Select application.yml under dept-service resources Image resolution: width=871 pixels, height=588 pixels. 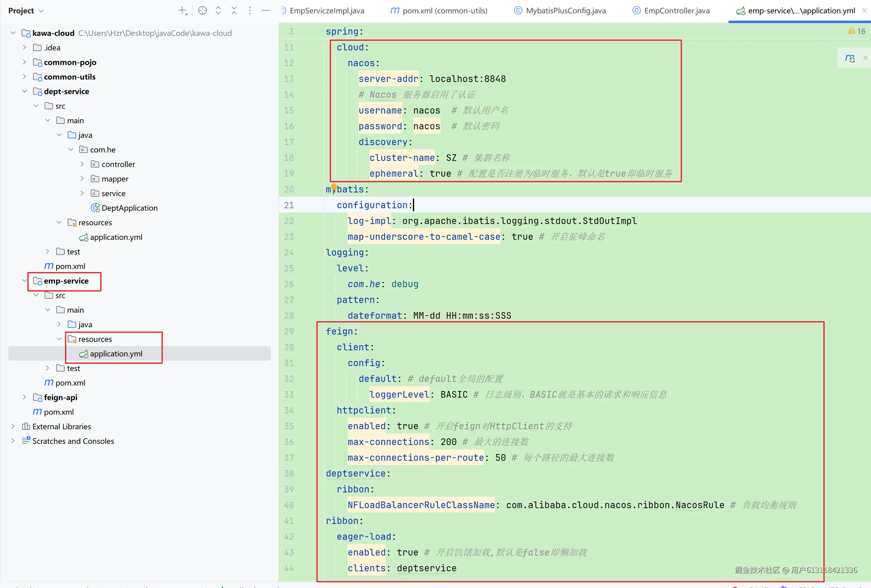tap(116, 237)
